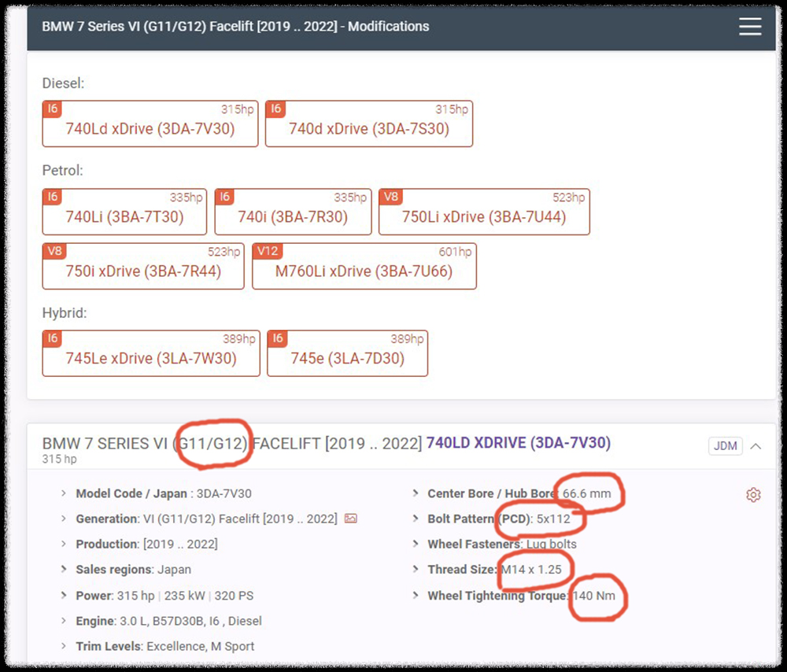This screenshot has height=672, width=787.
Task: Select 750Li xDrive (3BA-7U44) modification
Action: click(x=484, y=212)
